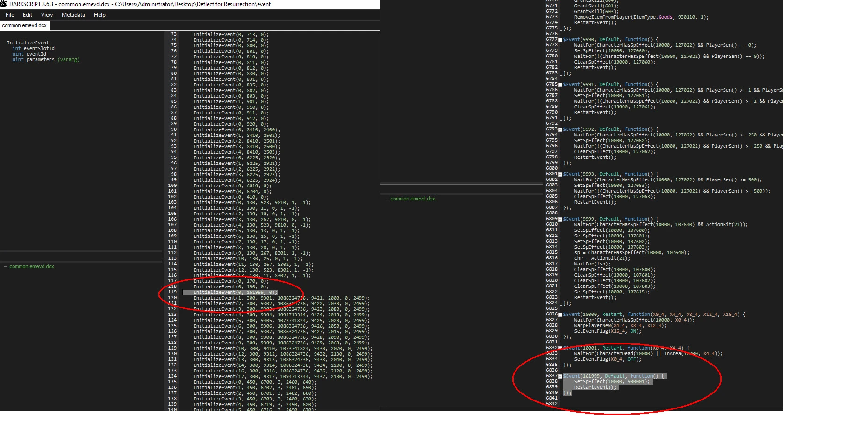Click the GrantSkill(603); line
The height and width of the screenshot is (429, 868).
click(x=596, y=12)
